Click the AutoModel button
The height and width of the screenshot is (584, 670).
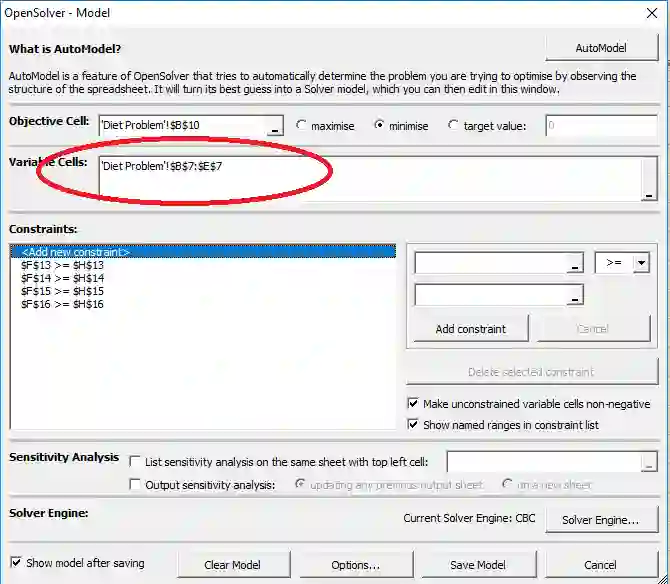coord(601,48)
